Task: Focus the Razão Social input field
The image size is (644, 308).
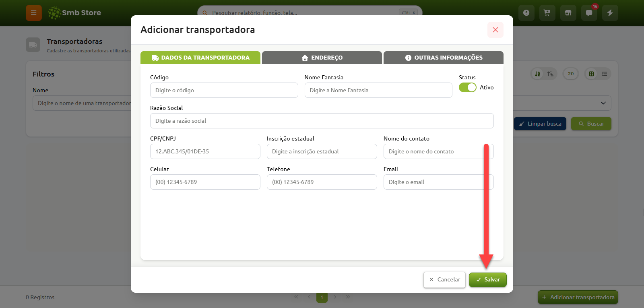Action: tap(322, 121)
